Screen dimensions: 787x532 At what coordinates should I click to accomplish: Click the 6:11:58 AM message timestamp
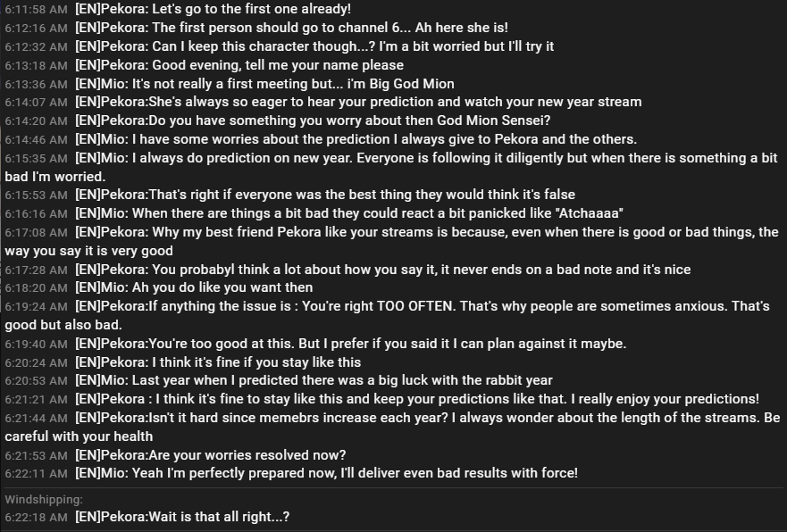tap(36, 10)
